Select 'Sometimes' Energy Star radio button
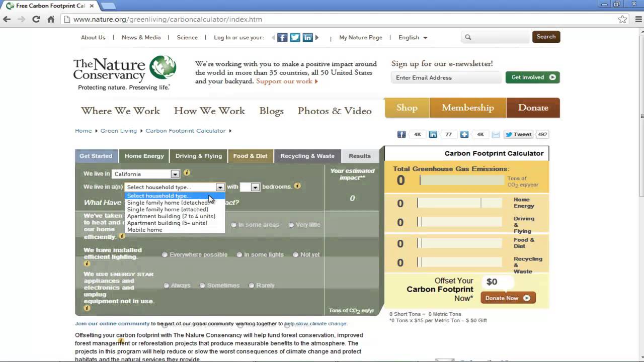Viewport: 644px width, 362px height. (x=202, y=286)
